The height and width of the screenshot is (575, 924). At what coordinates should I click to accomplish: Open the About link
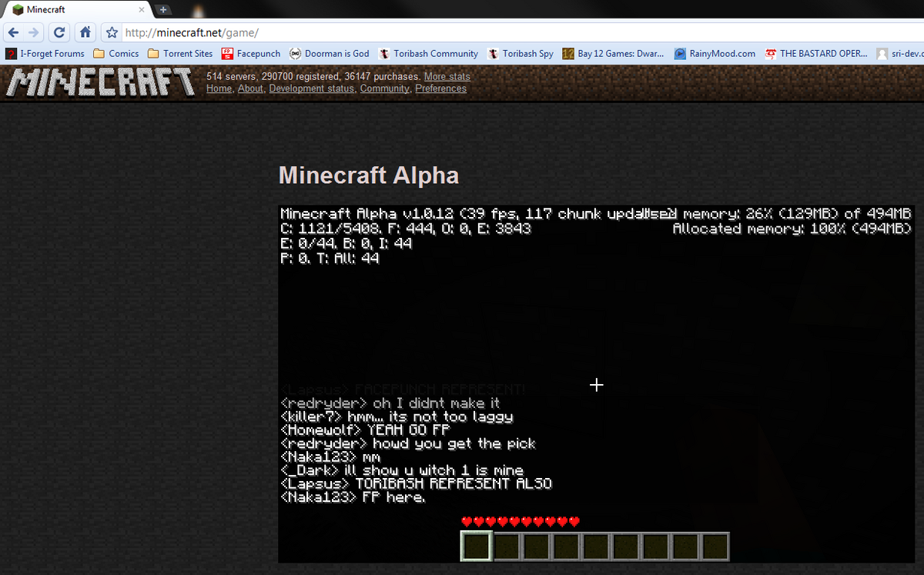pyautogui.click(x=250, y=89)
